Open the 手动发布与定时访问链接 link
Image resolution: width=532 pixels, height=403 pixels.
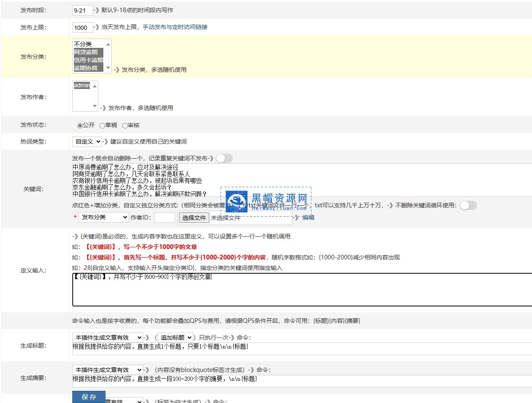(175, 27)
